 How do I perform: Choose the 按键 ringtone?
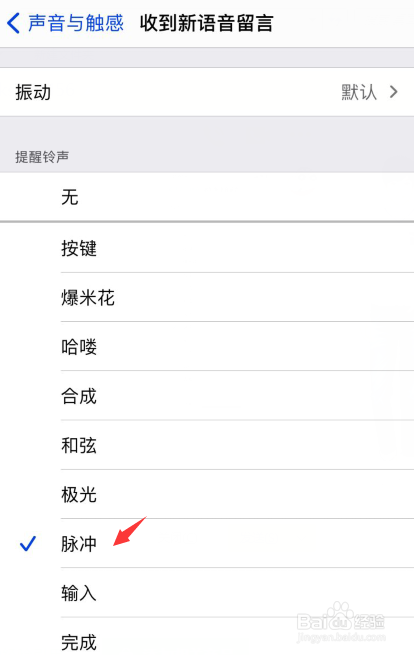pos(207,248)
